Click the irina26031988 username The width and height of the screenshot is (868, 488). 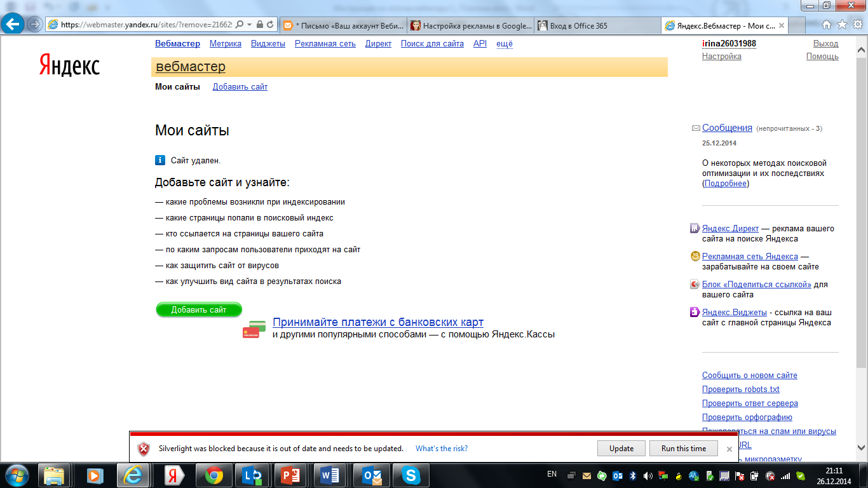[729, 44]
